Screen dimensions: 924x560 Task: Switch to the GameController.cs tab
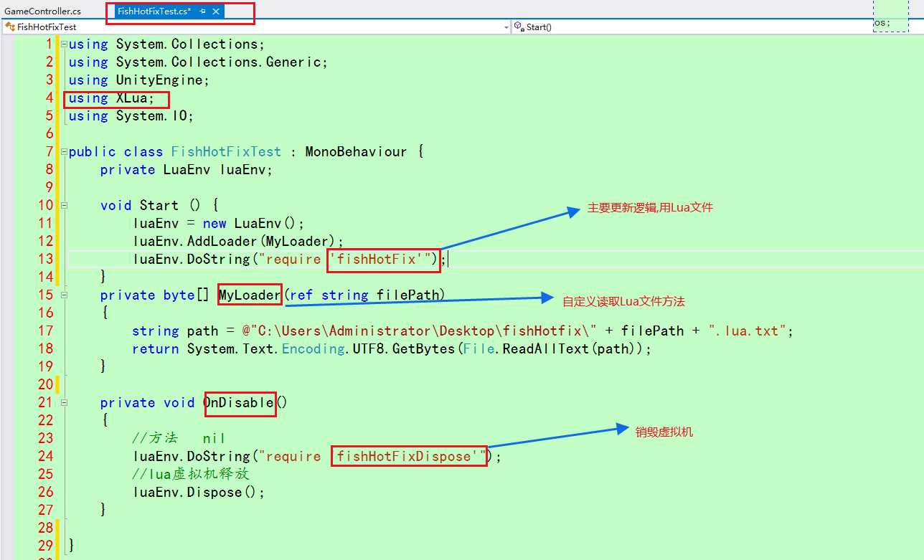point(43,11)
